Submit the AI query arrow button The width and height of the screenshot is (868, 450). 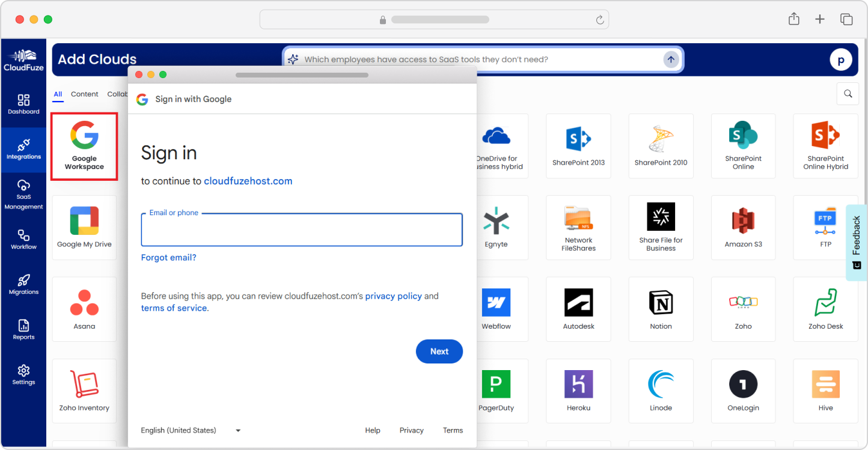click(671, 59)
